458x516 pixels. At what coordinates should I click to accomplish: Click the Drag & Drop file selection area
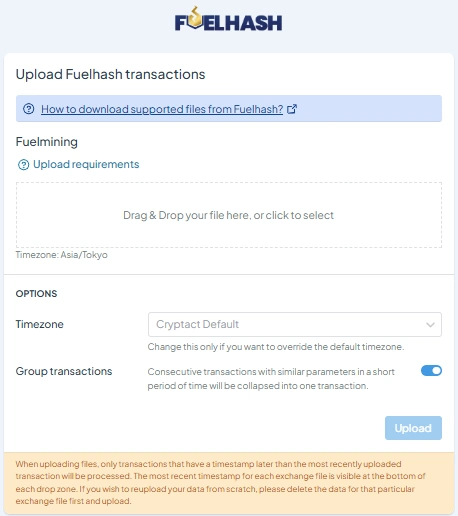tap(229, 215)
